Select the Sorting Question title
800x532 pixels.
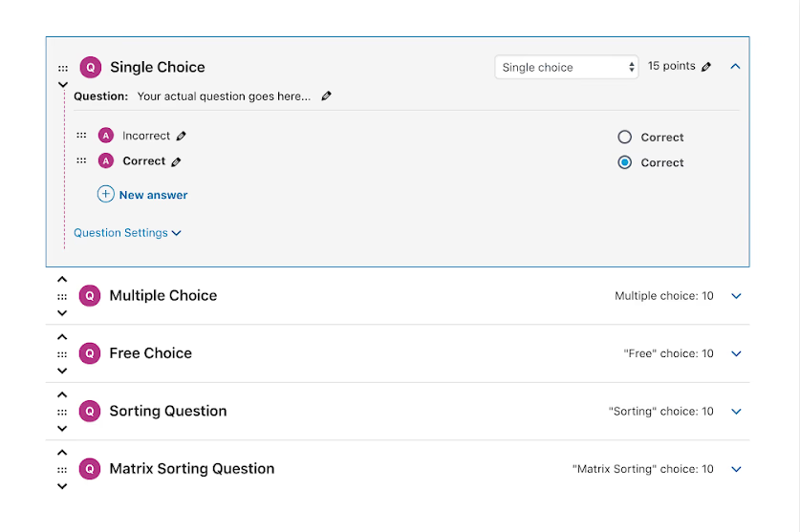tap(168, 411)
